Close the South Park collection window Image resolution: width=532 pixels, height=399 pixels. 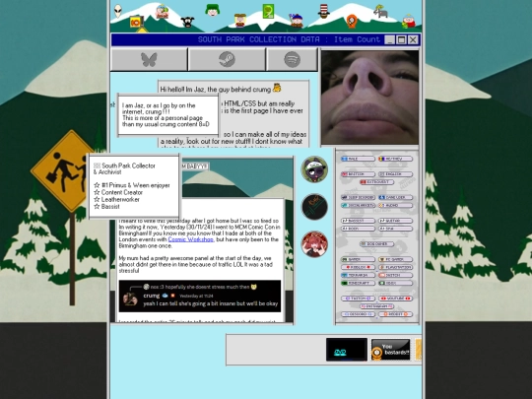point(413,39)
